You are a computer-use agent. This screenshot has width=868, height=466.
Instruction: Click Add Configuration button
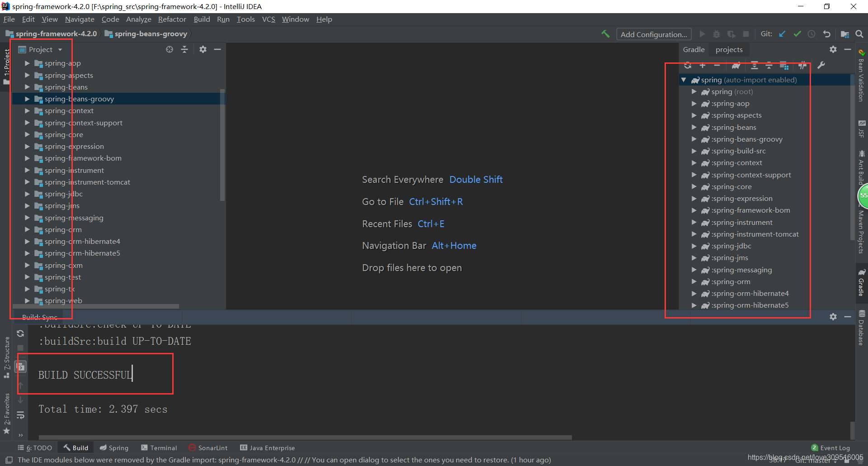[654, 34]
